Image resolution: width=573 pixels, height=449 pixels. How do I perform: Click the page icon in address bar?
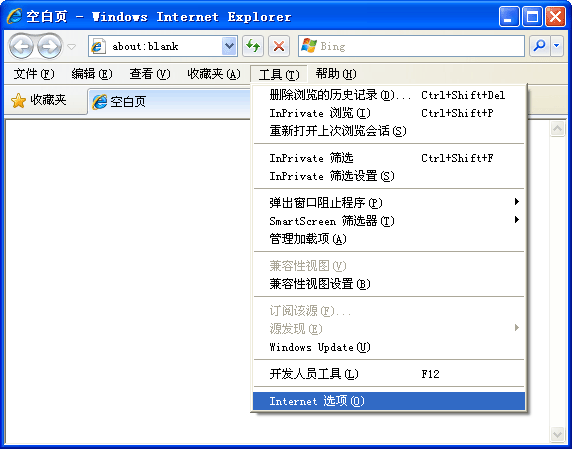[98, 46]
